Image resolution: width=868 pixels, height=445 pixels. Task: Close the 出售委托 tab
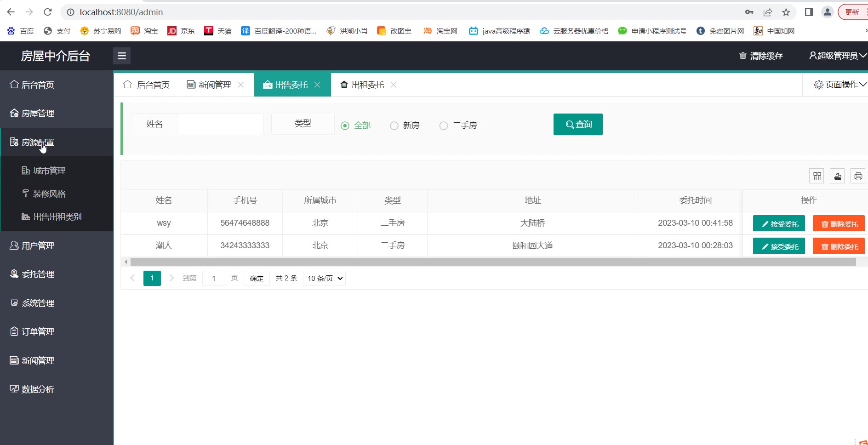pyautogui.click(x=317, y=85)
